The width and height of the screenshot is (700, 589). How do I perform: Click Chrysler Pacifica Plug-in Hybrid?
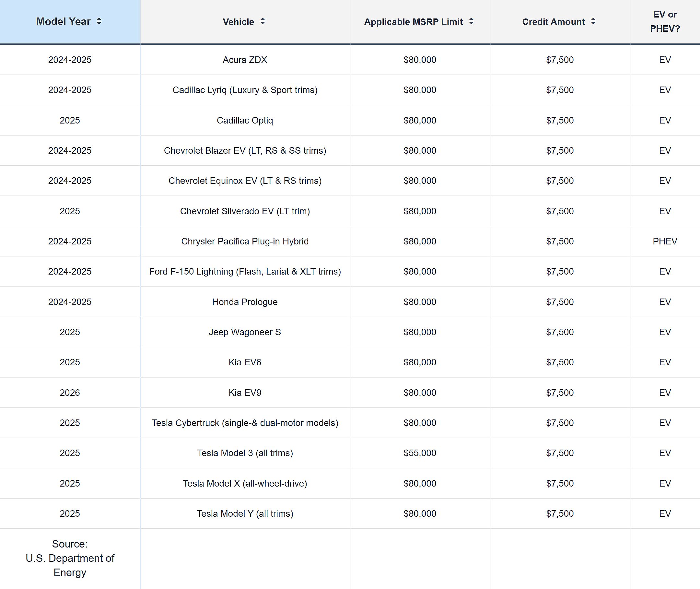[x=245, y=241]
